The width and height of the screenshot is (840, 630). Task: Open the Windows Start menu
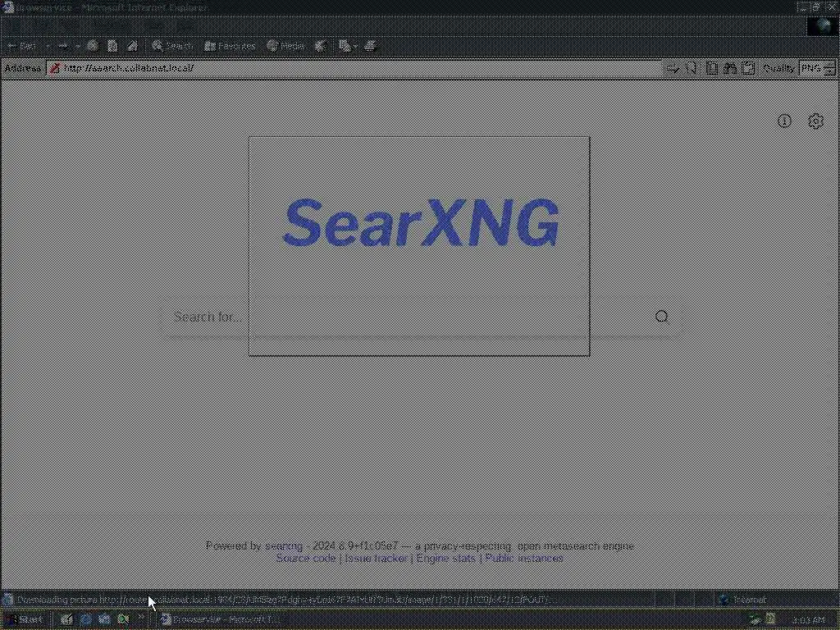pos(25,619)
